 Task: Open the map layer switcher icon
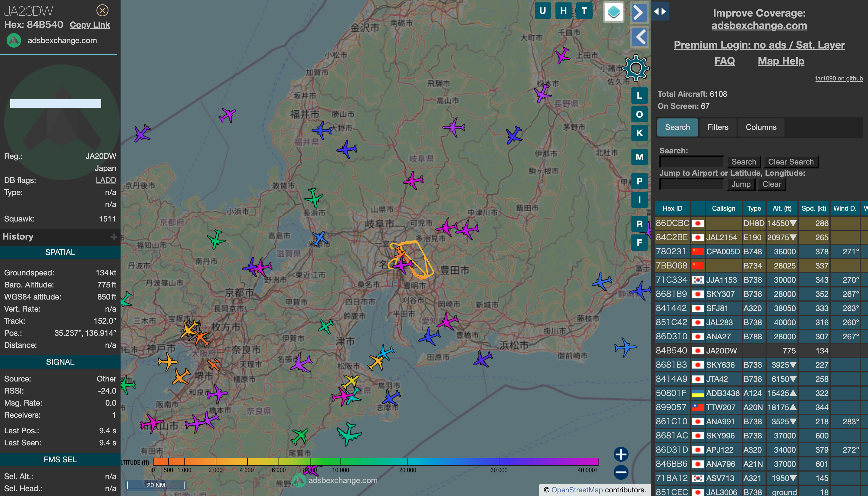tap(614, 12)
